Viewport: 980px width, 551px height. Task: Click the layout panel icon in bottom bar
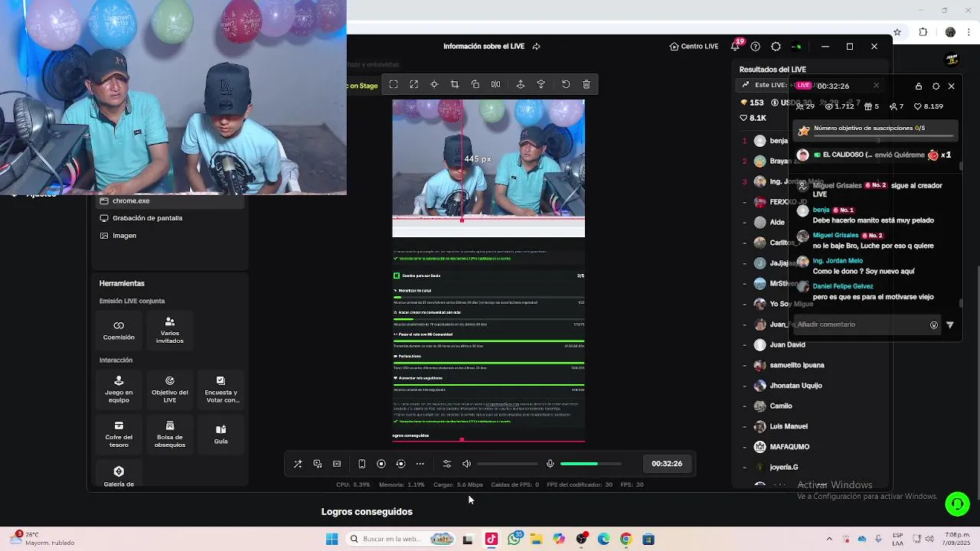pyautogui.click(x=337, y=464)
